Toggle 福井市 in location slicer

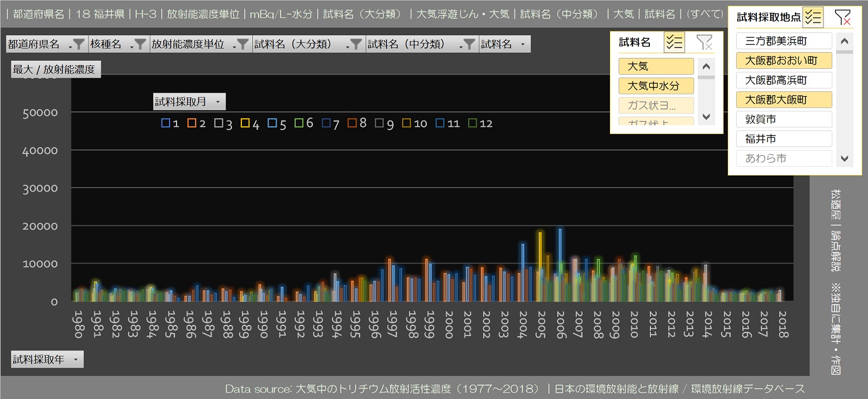coord(784,139)
